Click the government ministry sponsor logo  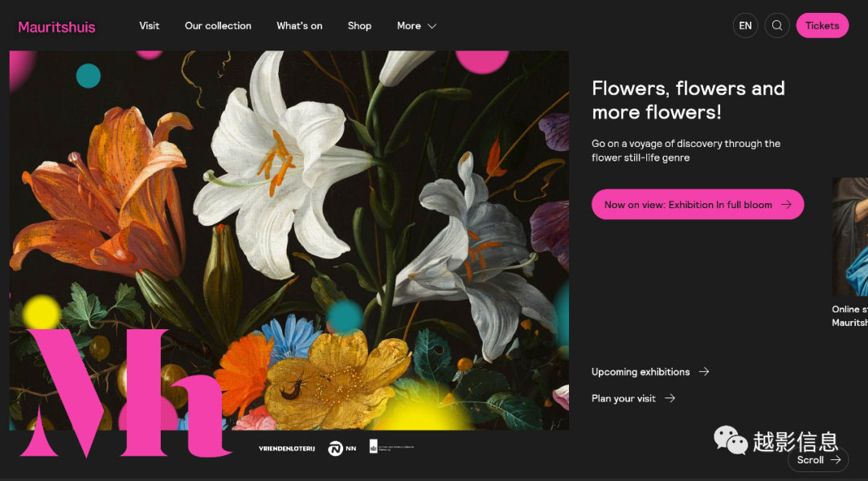[391, 446]
